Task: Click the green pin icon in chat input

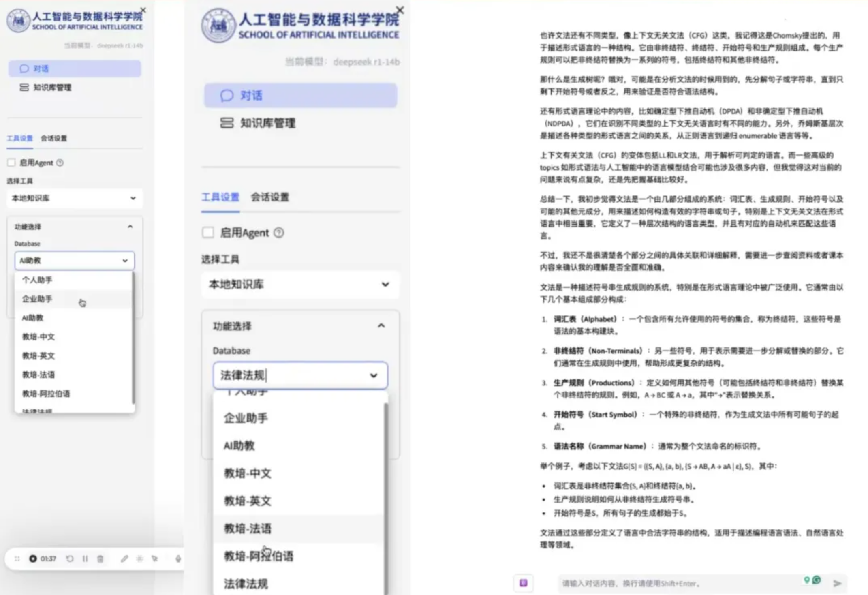Action: pos(806,580)
